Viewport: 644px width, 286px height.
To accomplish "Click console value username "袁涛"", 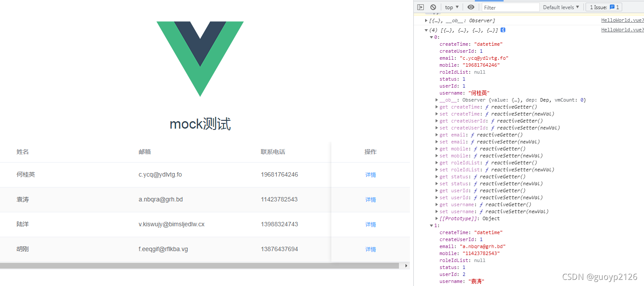I will pyautogui.click(x=476, y=281).
